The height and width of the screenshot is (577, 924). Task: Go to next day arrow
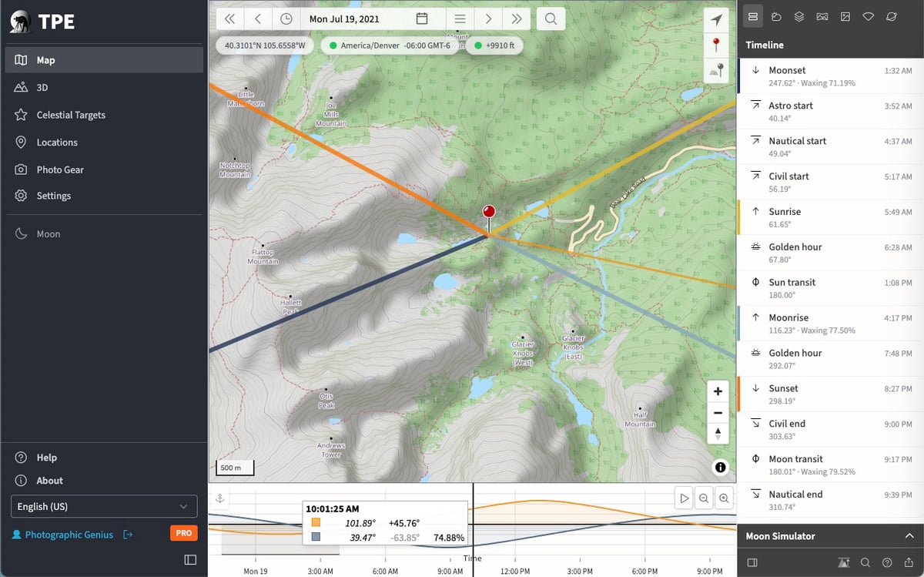[x=488, y=18]
